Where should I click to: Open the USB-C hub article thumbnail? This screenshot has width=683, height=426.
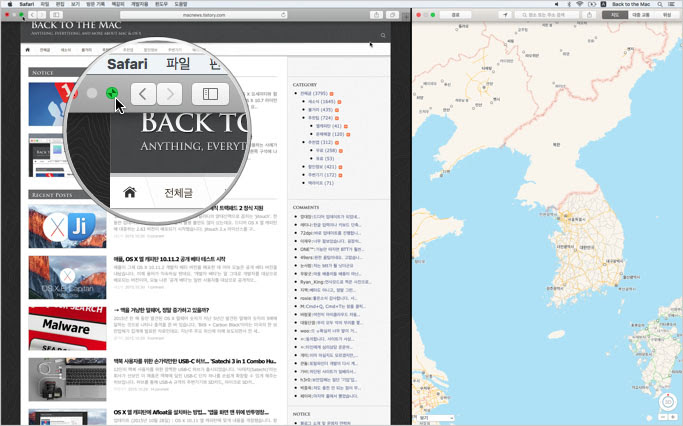point(68,379)
